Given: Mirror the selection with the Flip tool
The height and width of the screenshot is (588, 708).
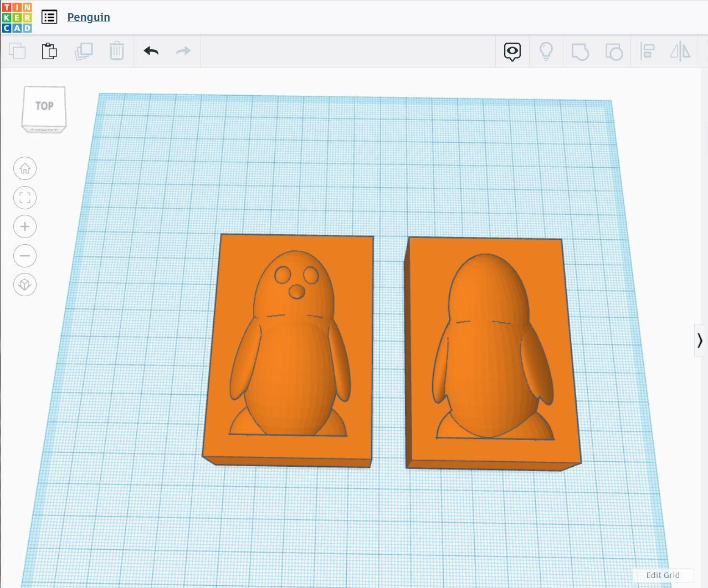Looking at the screenshot, I should [680, 51].
